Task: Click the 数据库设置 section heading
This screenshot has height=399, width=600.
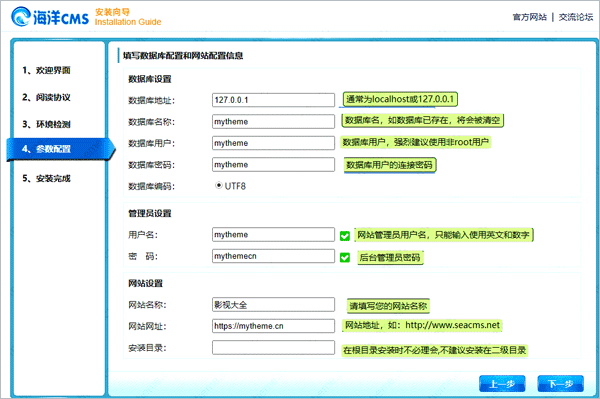Action: click(x=150, y=79)
